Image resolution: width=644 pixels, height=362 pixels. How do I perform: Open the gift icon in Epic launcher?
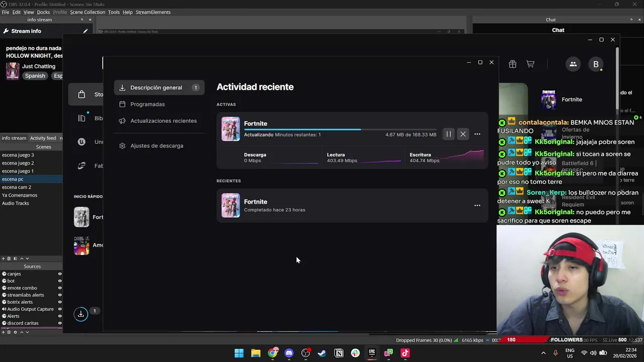click(x=512, y=64)
